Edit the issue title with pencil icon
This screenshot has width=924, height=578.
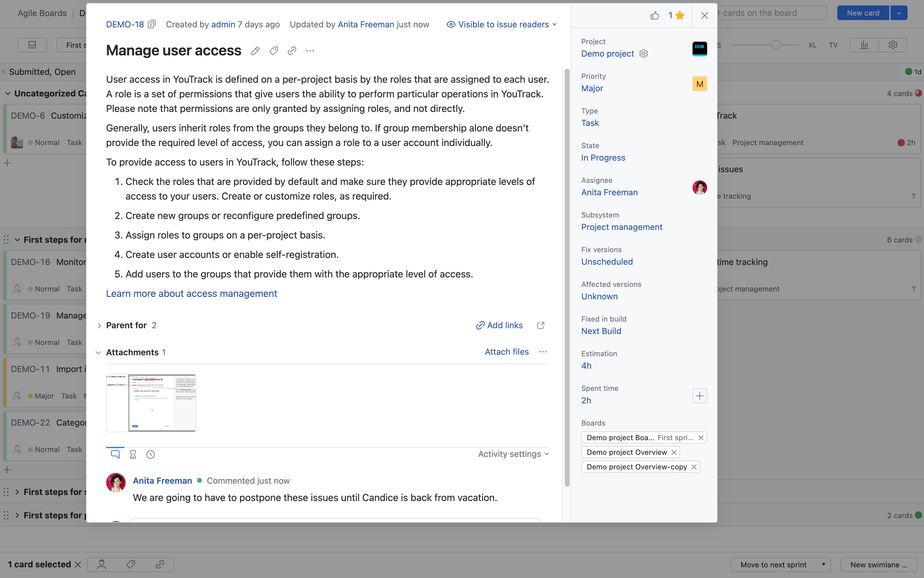click(x=255, y=50)
